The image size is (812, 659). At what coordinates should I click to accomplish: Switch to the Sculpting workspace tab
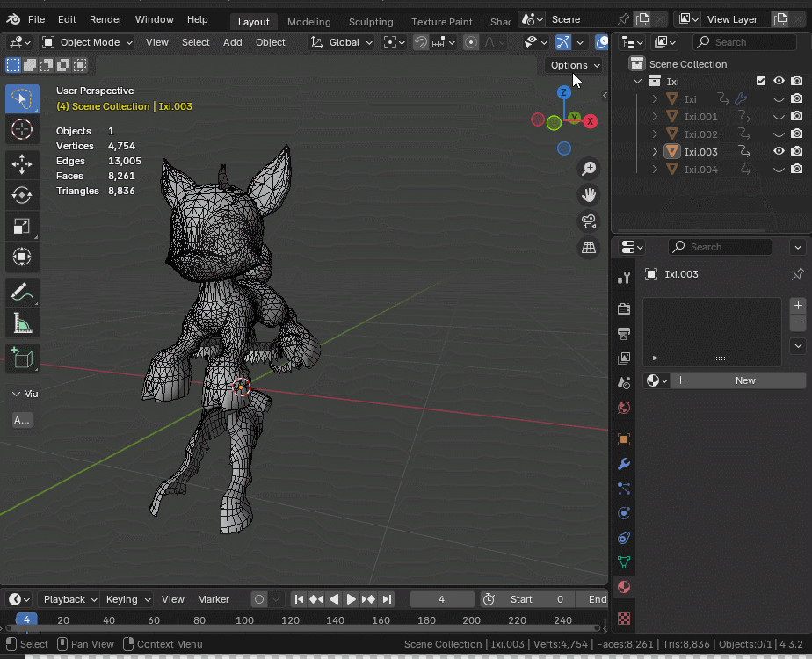click(x=371, y=22)
